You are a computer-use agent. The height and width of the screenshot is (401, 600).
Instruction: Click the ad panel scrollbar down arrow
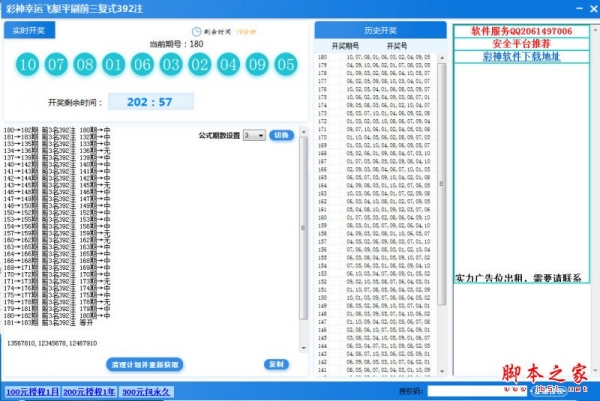click(595, 371)
